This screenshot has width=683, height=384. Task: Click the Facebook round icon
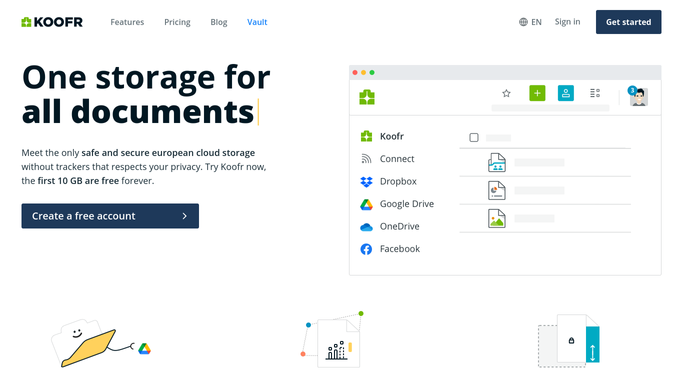[366, 249]
